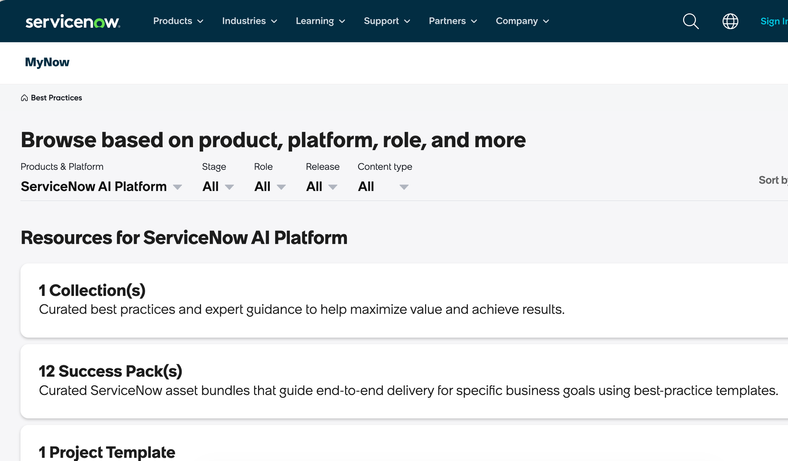The width and height of the screenshot is (788, 461).
Task: Go to MyNow
Action: tap(47, 62)
